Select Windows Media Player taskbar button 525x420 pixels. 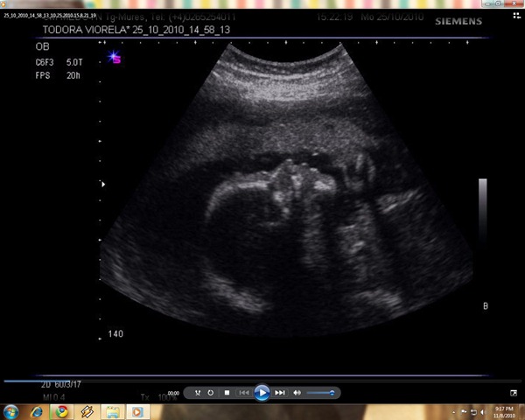(137, 412)
